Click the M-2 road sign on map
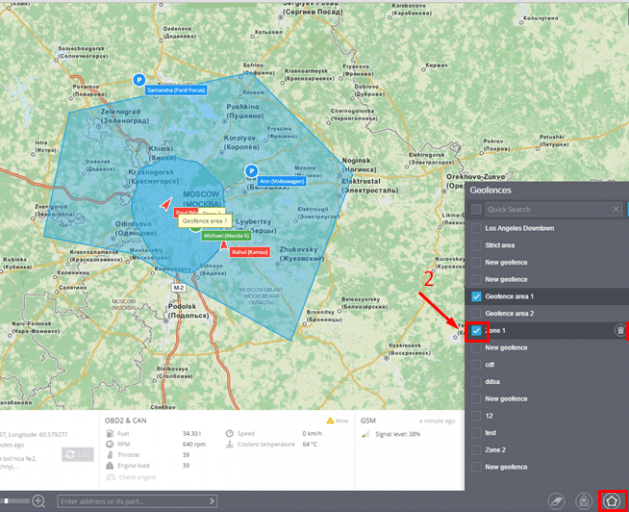 click(179, 288)
